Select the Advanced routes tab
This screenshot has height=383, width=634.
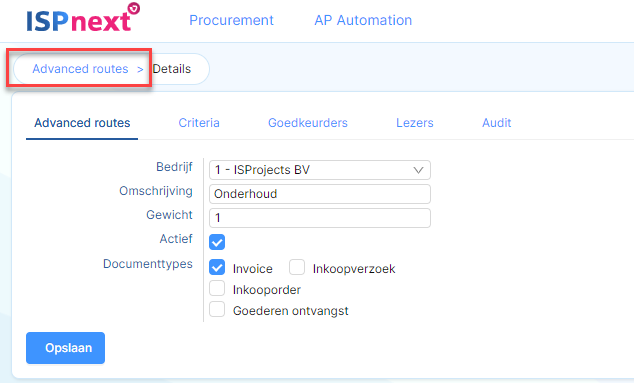pyautogui.click(x=82, y=123)
